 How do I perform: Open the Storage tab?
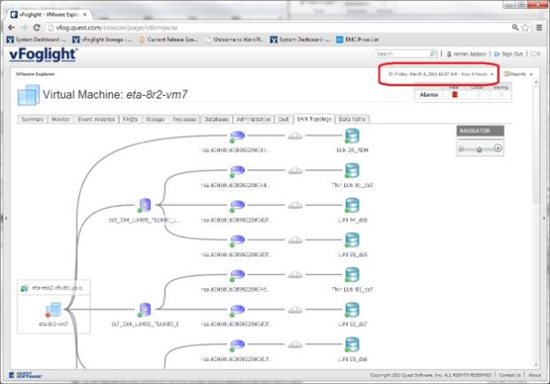coord(155,119)
